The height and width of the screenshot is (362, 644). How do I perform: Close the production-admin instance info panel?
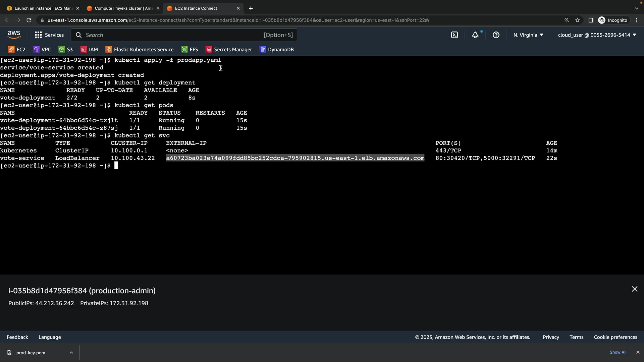coord(634,289)
